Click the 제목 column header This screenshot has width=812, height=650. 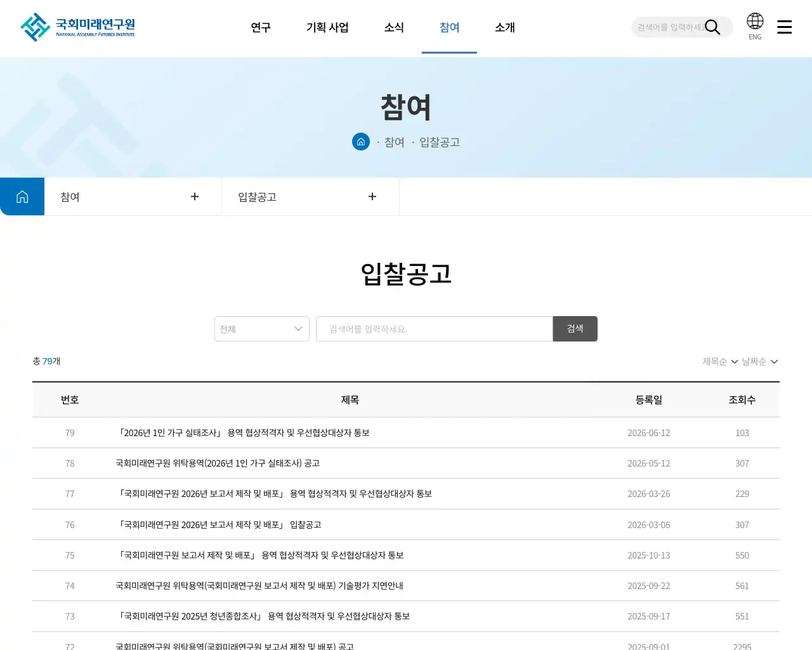click(350, 400)
